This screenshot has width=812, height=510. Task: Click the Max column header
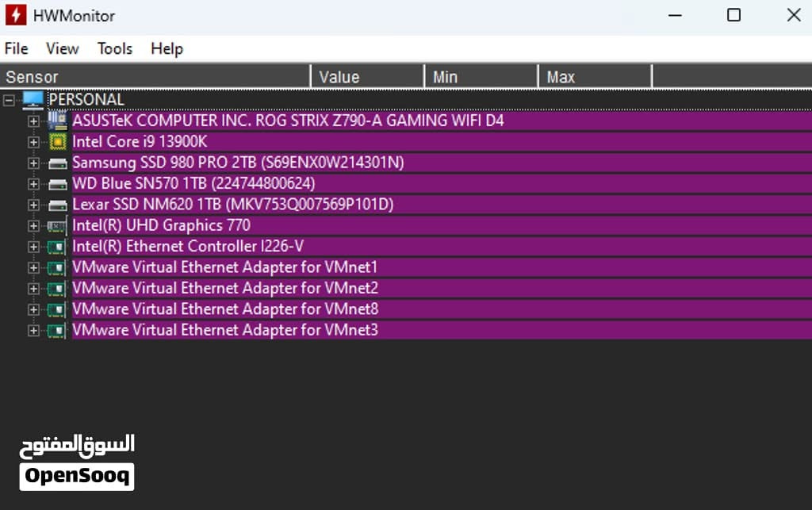[595, 77]
